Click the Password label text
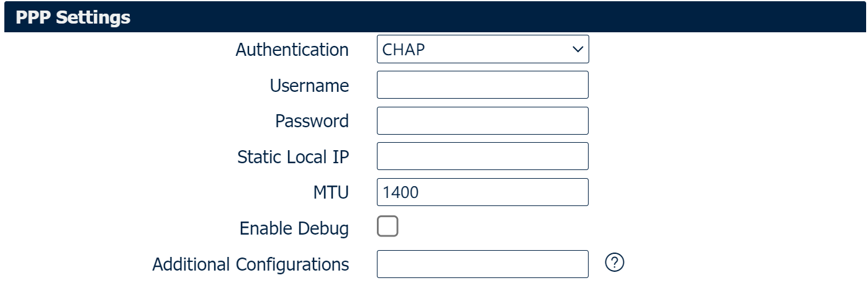 [312, 121]
